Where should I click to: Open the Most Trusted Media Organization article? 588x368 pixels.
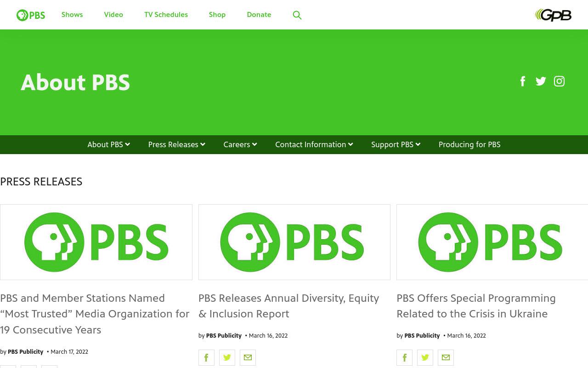pos(95,314)
